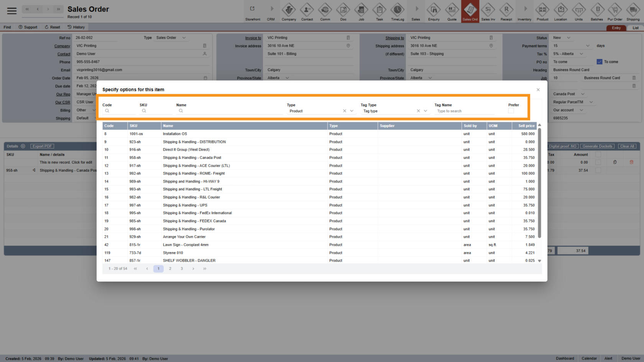This screenshot has width=644, height=362.
Task: Click the Sales Inv icon
Action: pos(488,10)
